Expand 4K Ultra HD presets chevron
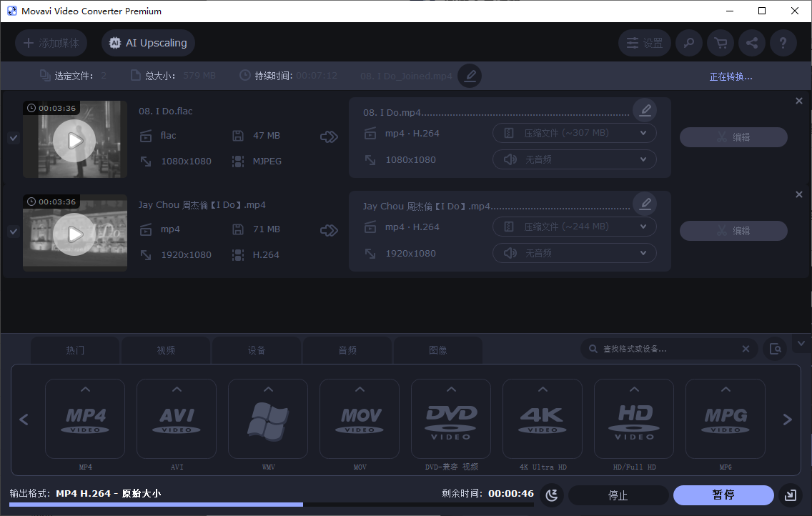The image size is (812, 516). point(543,390)
